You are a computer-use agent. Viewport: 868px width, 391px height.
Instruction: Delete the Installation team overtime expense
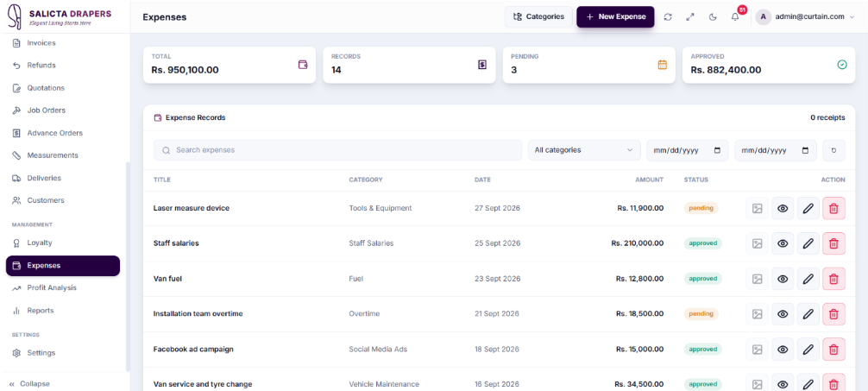pos(833,314)
